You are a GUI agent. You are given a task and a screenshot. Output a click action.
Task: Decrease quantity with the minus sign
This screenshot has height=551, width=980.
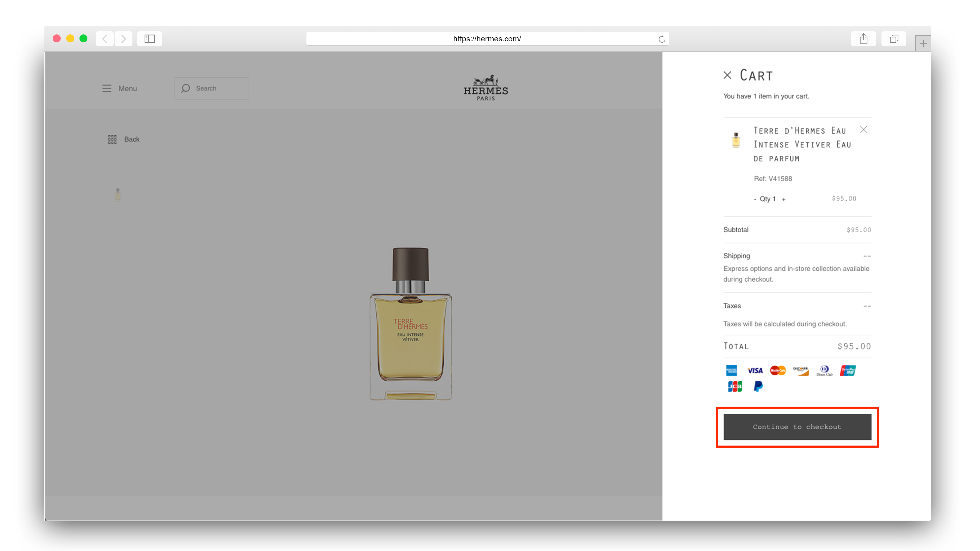[755, 199]
